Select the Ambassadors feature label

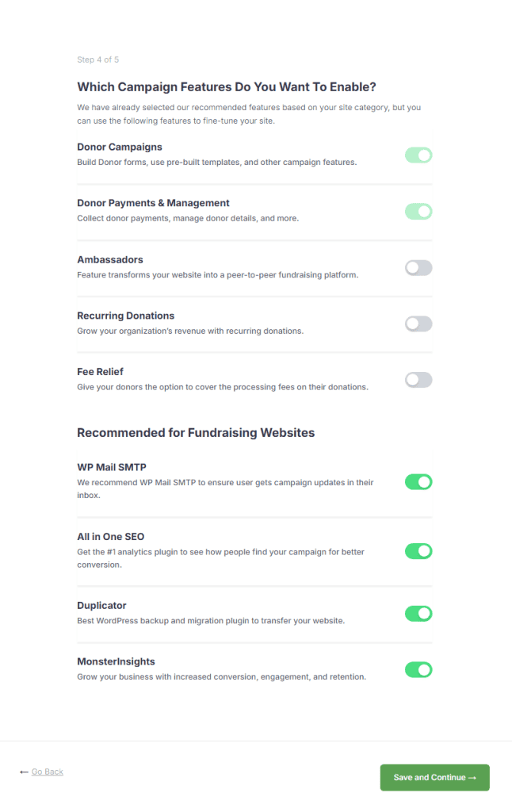coord(110,259)
